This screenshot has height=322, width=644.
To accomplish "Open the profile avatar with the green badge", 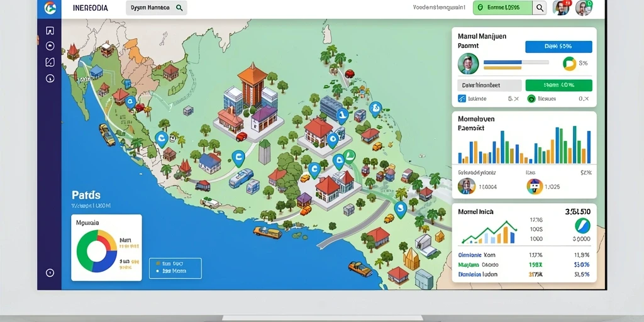I will 583,8.
